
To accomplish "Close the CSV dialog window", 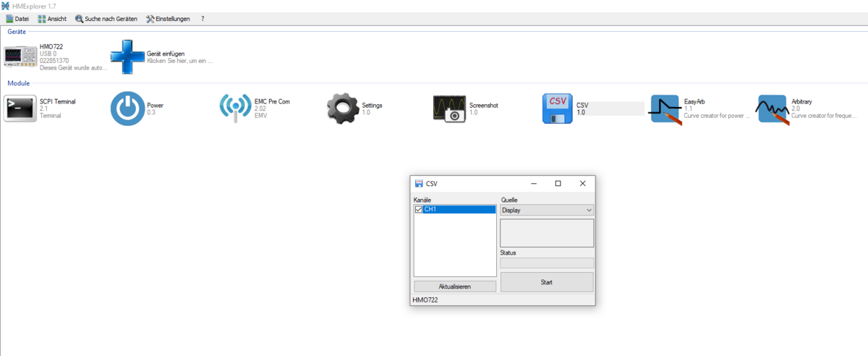I will [582, 184].
